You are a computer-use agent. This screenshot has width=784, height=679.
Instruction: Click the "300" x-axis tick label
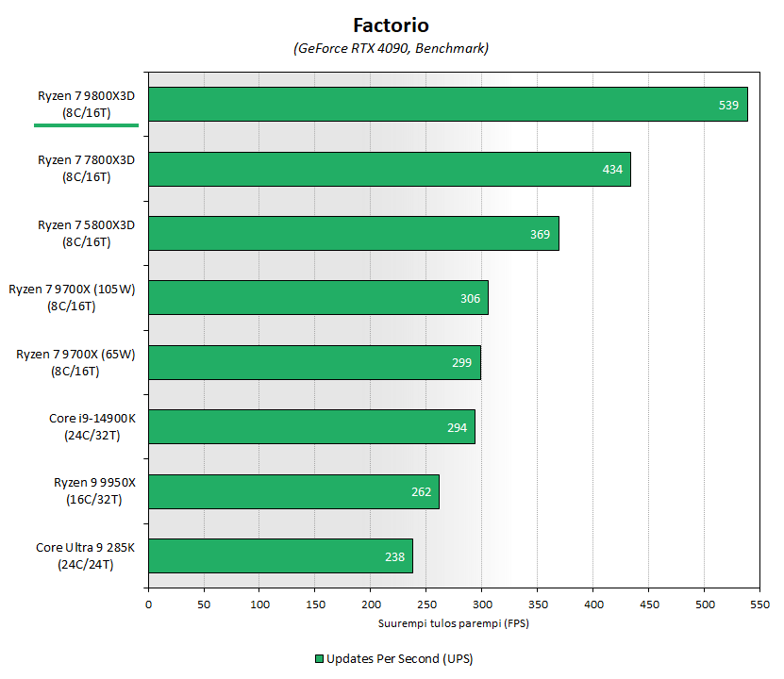tap(482, 604)
